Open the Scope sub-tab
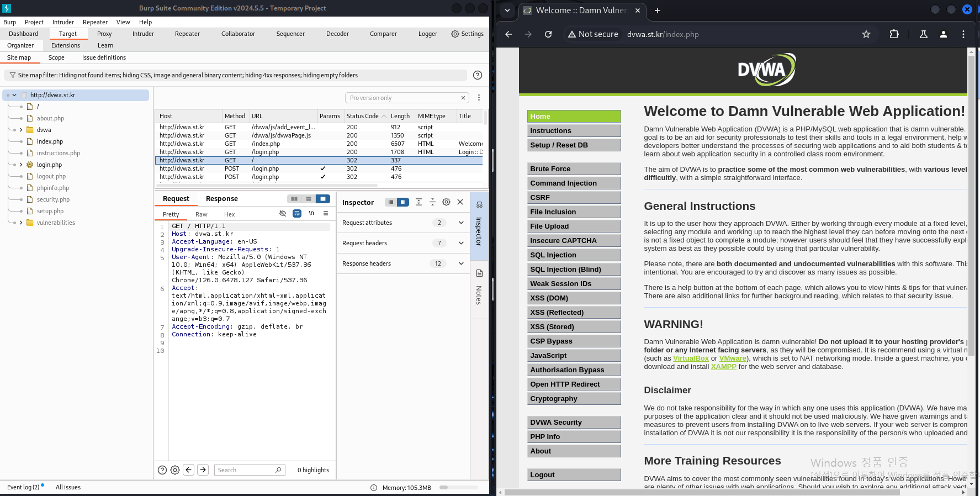This screenshot has height=496, width=980. (56, 57)
